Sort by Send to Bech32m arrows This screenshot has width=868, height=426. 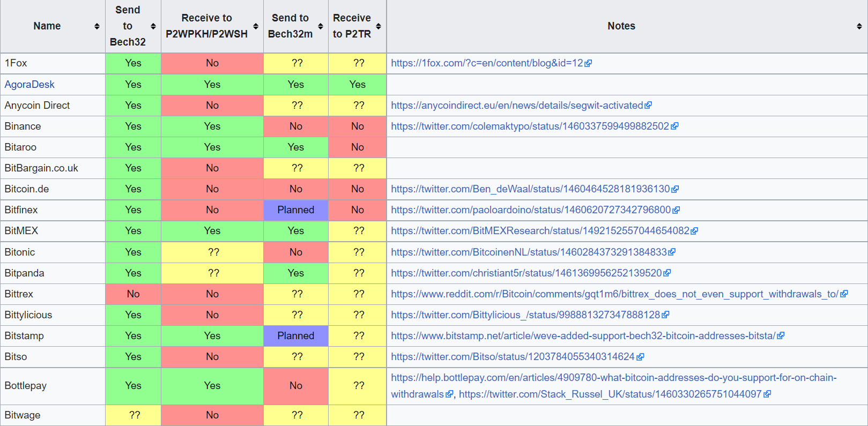click(321, 26)
